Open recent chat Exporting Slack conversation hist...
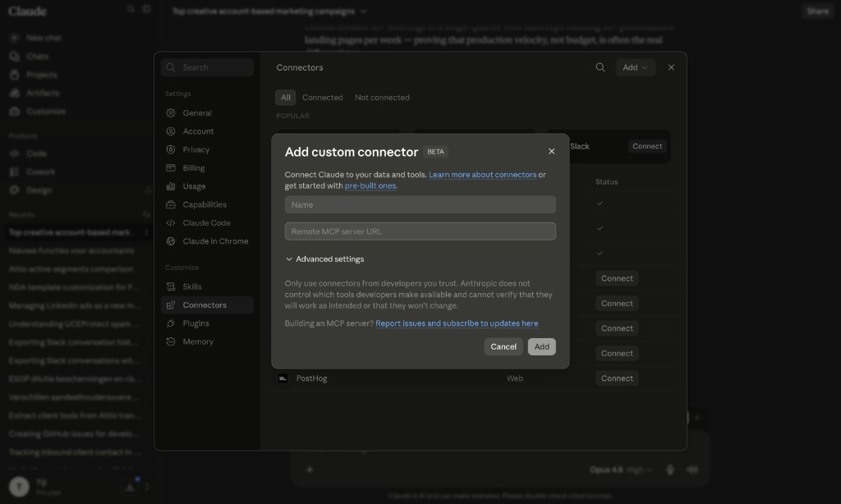This screenshot has width=841, height=504. 73,342
